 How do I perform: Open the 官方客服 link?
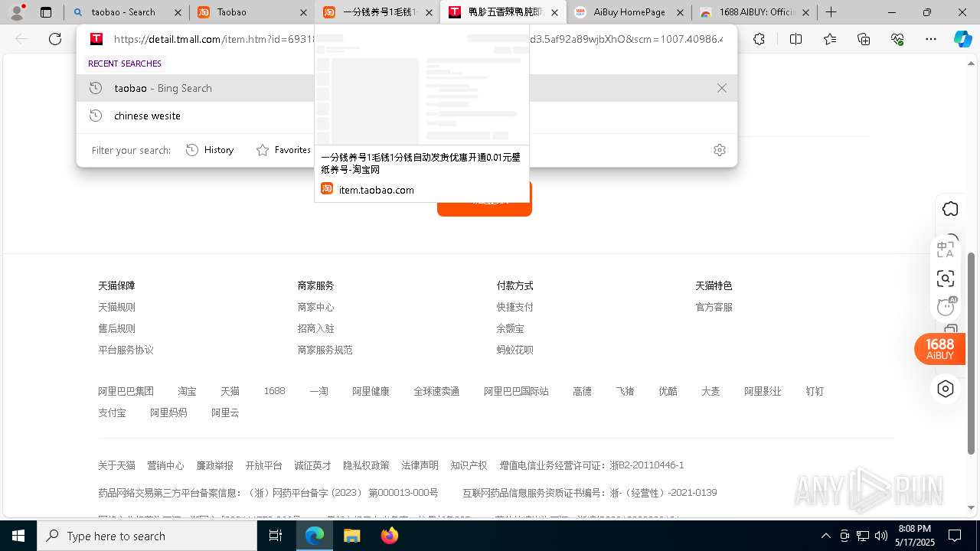[714, 307]
